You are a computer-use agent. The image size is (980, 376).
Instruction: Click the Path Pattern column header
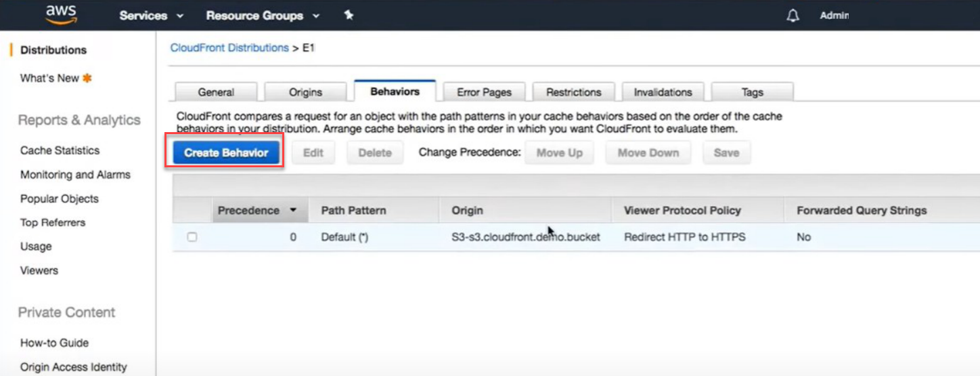(353, 211)
